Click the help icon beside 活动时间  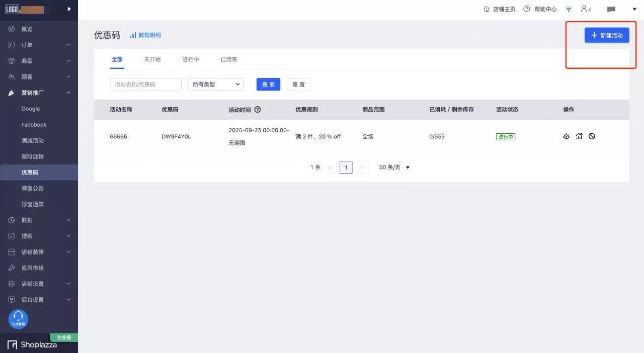(x=258, y=110)
